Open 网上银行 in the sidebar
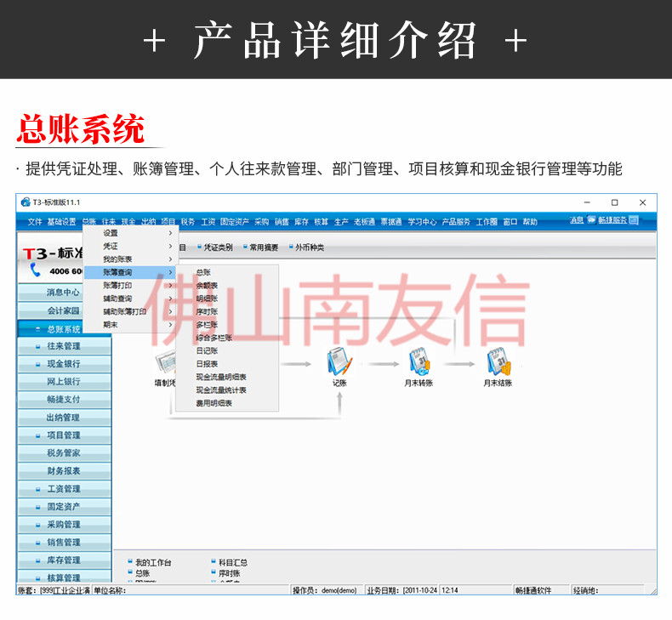The width and height of the screenshot is (672, 620). [x=65, y=382]
